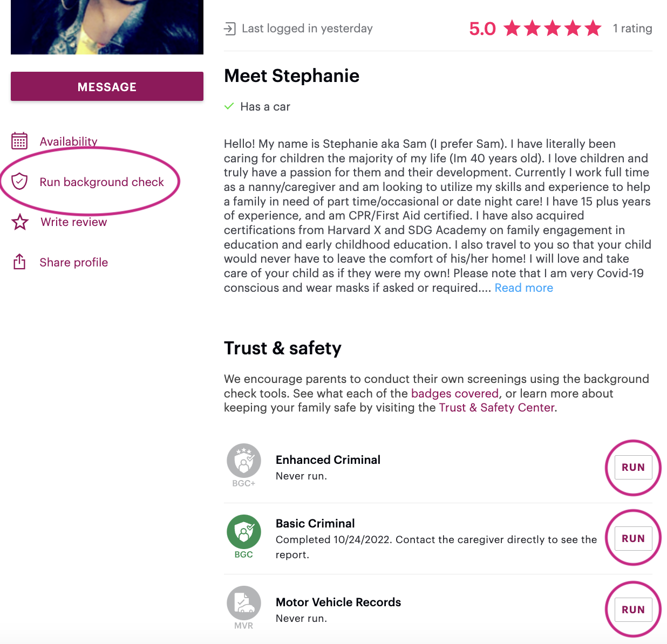Open the Availability link
Image resolution: width=667 pixels, height=644 pixels.
coord(69,141)
